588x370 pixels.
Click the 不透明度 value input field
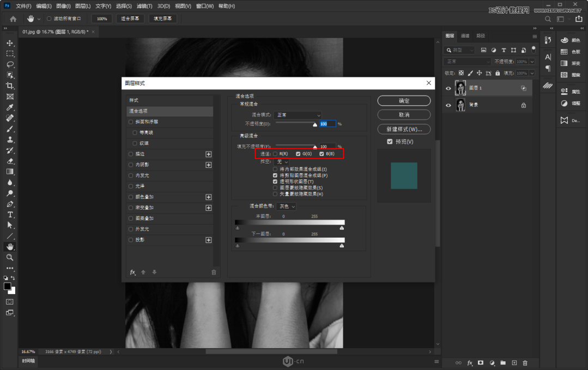tap(328, 124)
